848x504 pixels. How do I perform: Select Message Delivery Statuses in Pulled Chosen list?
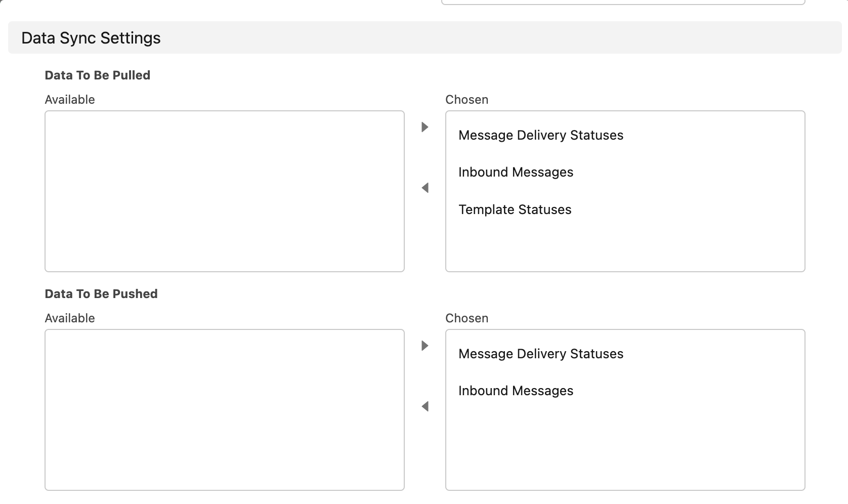point(540,135)
